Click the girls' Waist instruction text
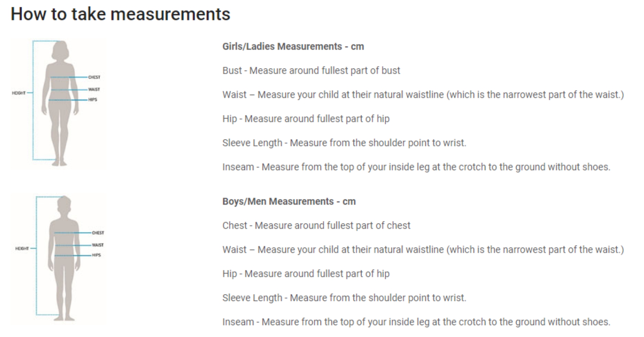The width and height of the screenshot is (644, 337). pos(423,95)
